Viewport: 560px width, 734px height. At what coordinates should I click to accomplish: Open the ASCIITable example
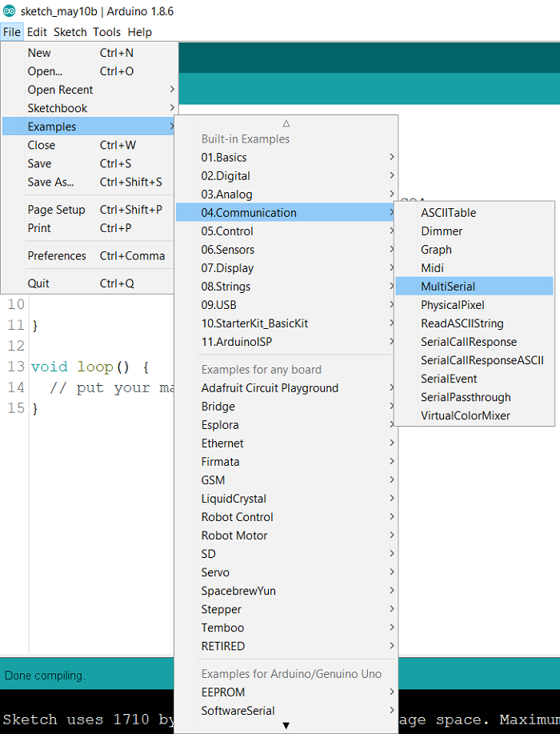pos(448,213)
